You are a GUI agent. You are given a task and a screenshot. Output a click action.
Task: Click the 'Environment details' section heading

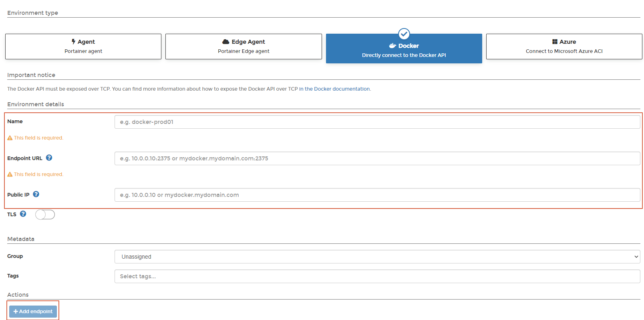36,104
